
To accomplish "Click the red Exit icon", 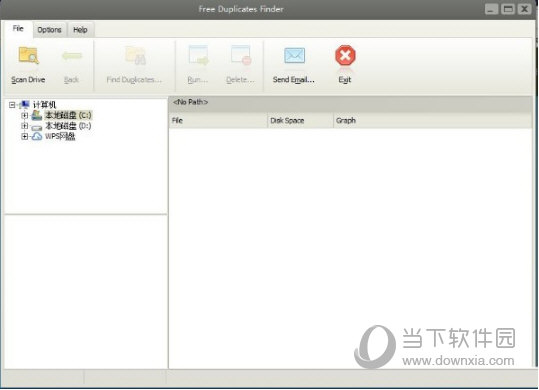I will pyautogui.click(x=345, y=55).
